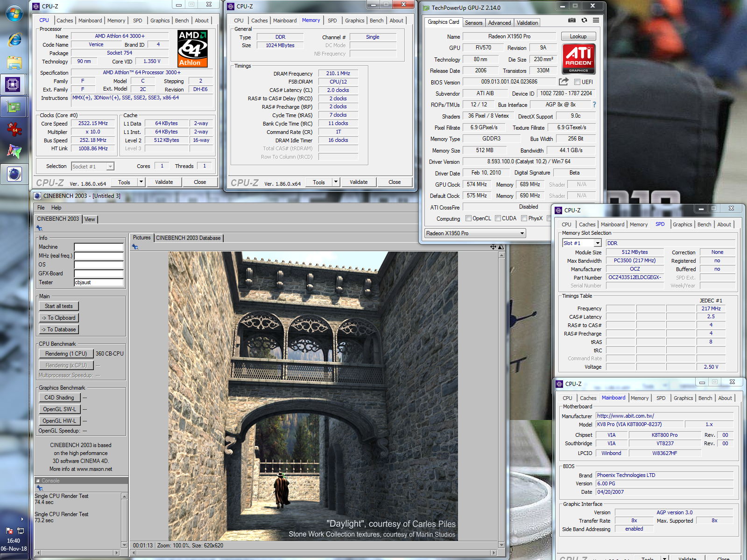Switch to the View tab in CINEBENCH
This screenshot has width=747, height=560.
[90, 219]
